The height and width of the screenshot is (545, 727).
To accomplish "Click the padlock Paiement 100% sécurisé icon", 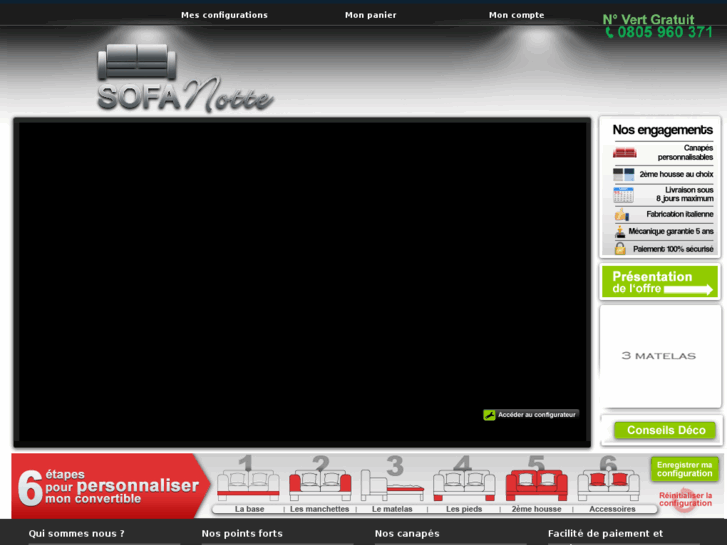I will (620, 249).
